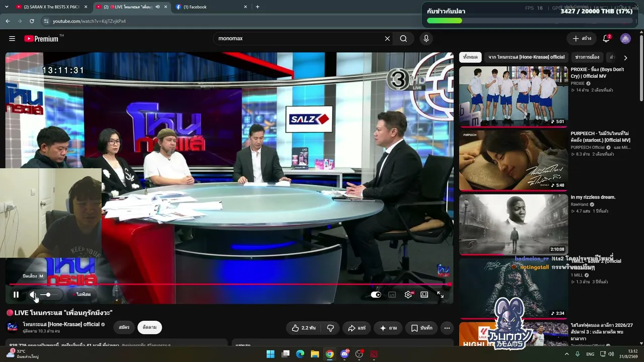Image resolution: width=644 pixels, height=362 pixels.
Task: Seek on the red video progress bar
Action: [229, 285]
